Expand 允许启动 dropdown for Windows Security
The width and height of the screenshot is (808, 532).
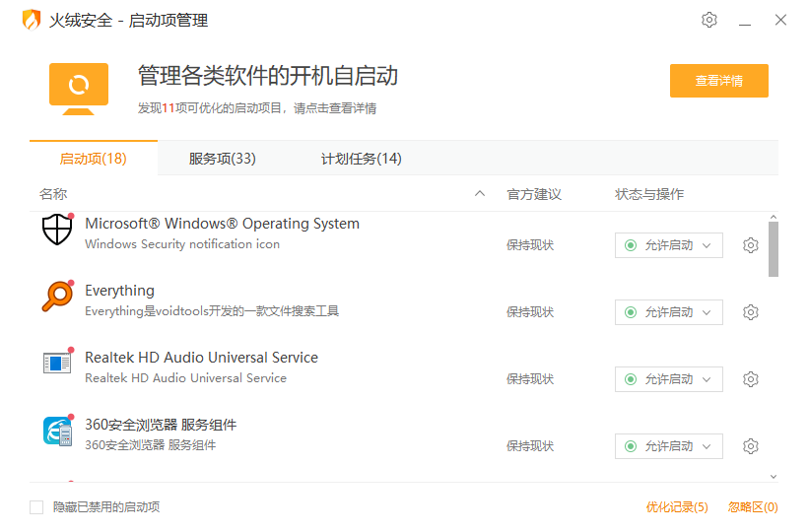coord(668,245)
